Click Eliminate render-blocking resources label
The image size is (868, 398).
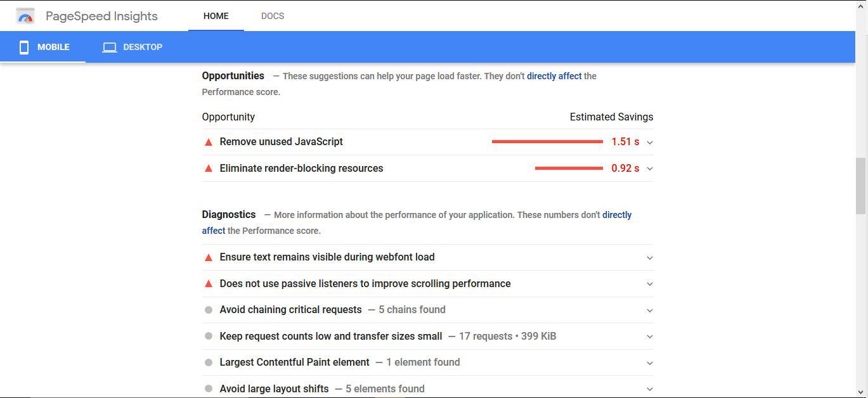tap(302, 169)
